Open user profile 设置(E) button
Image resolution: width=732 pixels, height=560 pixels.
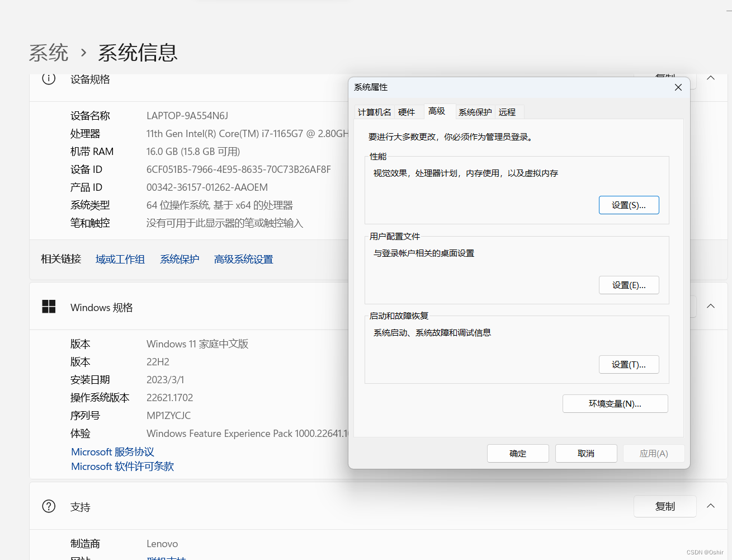[629, 285]
